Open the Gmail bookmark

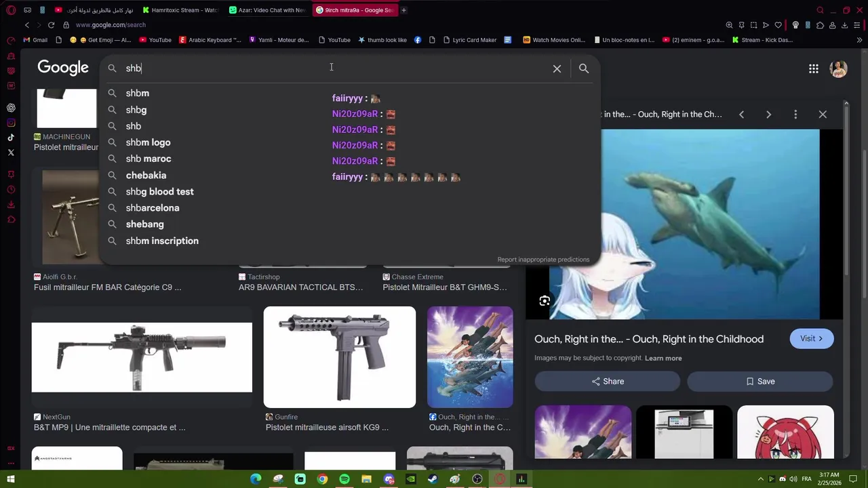[x=35, y=40]
